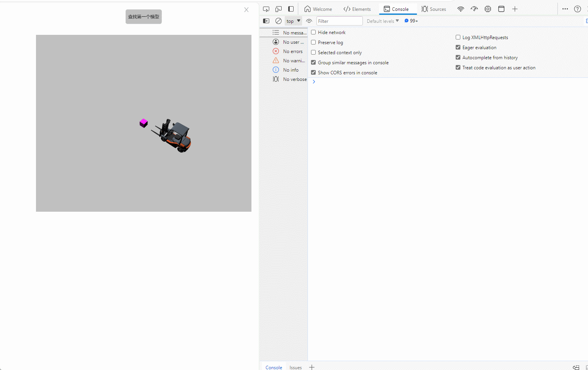Enable Hide network checkbox

pyautogui.click(x=313, y=33)
